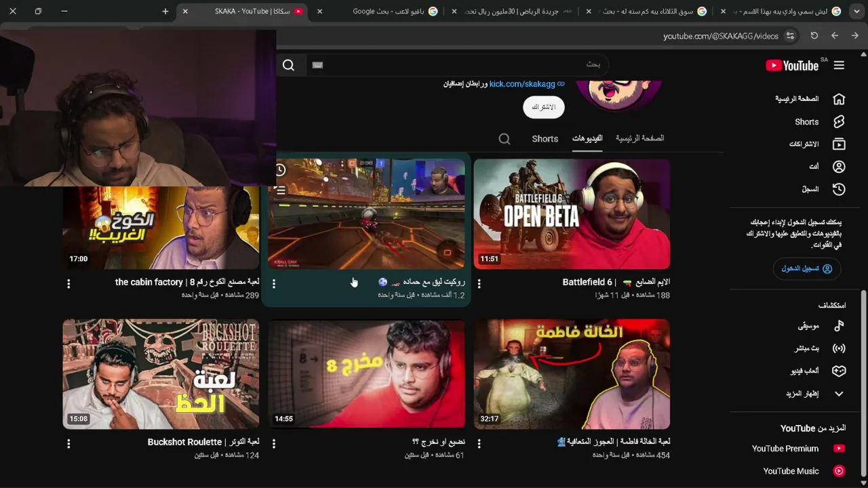Open more actions for 'لعبة الخالة فاطمة' video
The width and height of the screenshot is (868, 488).
(x=479, y=444)
